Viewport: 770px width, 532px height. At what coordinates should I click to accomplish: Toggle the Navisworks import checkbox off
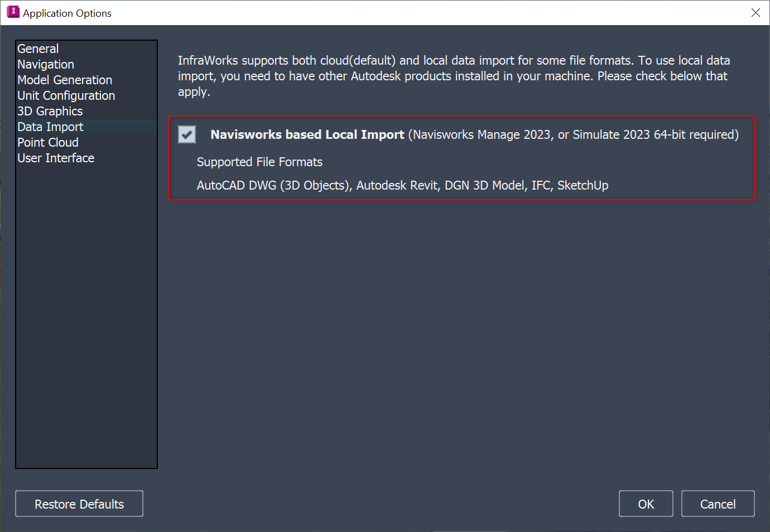pyautogui.click(x=186, y=134)
